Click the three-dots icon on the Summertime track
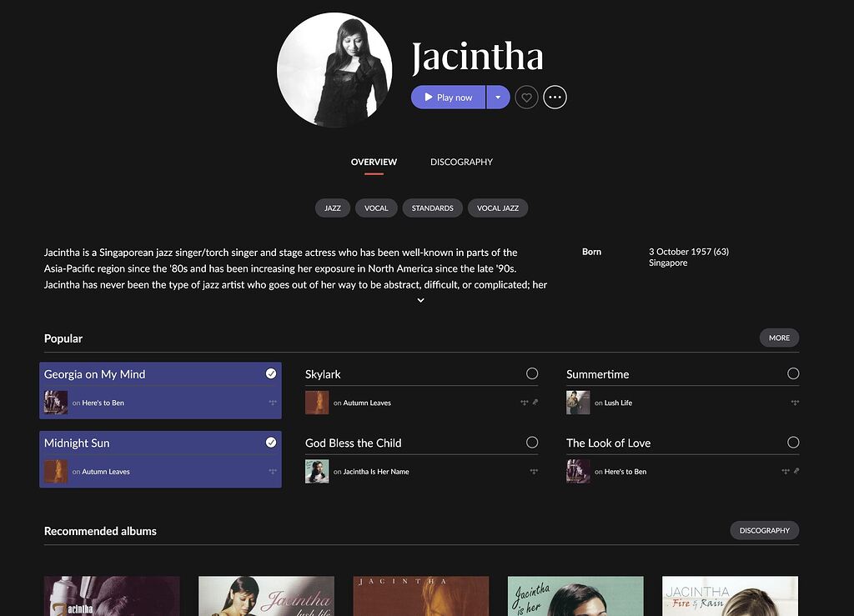Viewport: 854px width, 616px height. (795, 403)
